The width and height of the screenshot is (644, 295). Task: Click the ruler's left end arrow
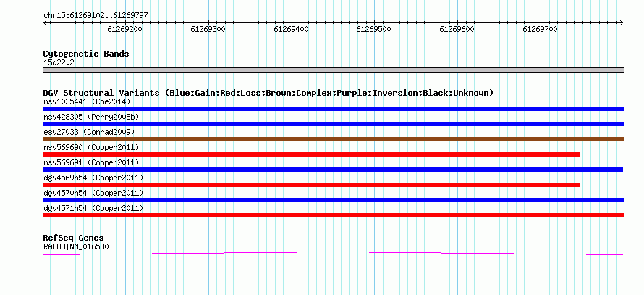pyautogui.click(x=45, y=23)
